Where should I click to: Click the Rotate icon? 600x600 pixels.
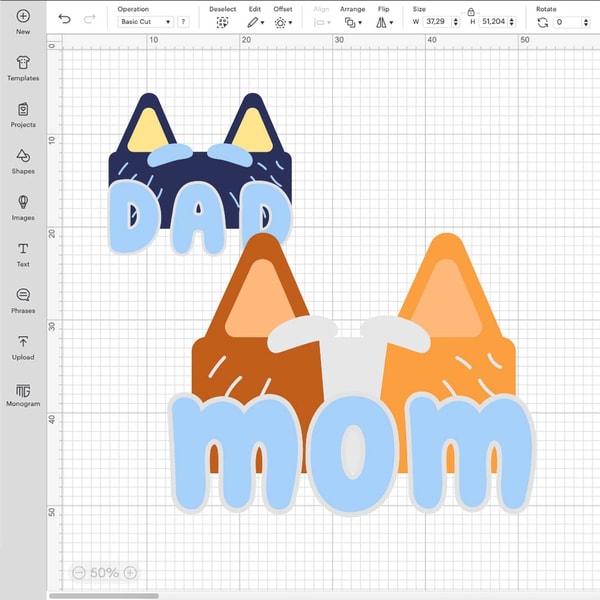pos(543,23)
